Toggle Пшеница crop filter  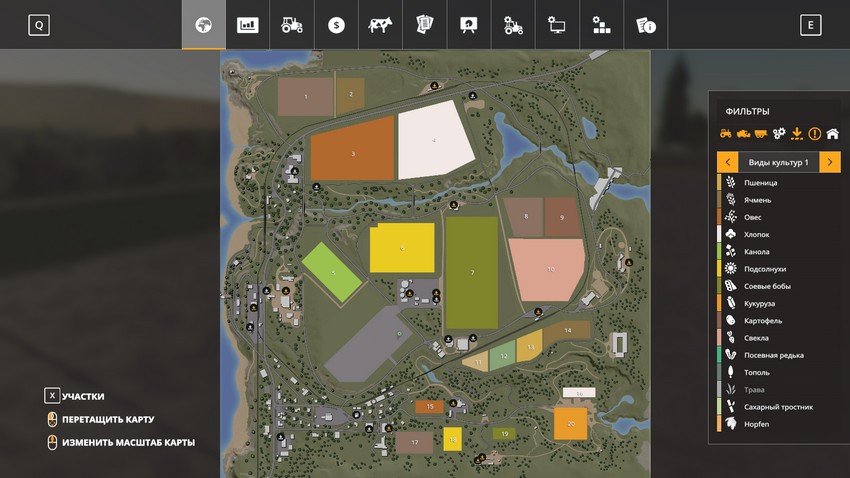tap(778, 183)
